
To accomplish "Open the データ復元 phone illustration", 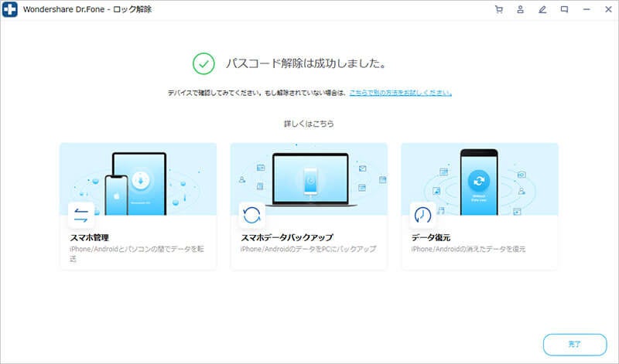I will (x=480, y=179).
